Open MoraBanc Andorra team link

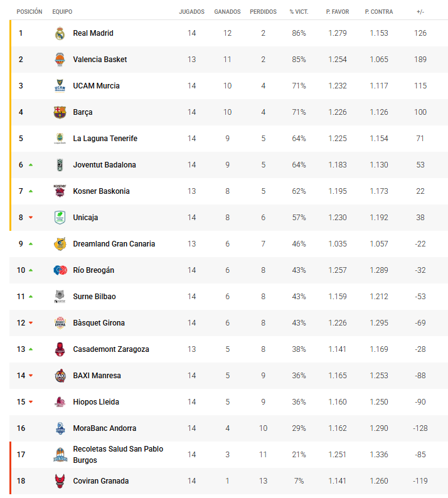click(x=104, y=428)
